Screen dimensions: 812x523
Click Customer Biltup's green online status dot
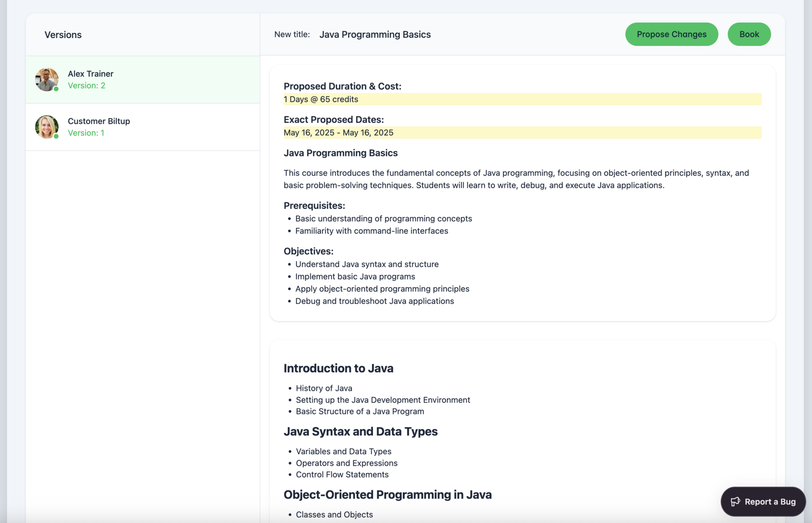click(56, 136)
